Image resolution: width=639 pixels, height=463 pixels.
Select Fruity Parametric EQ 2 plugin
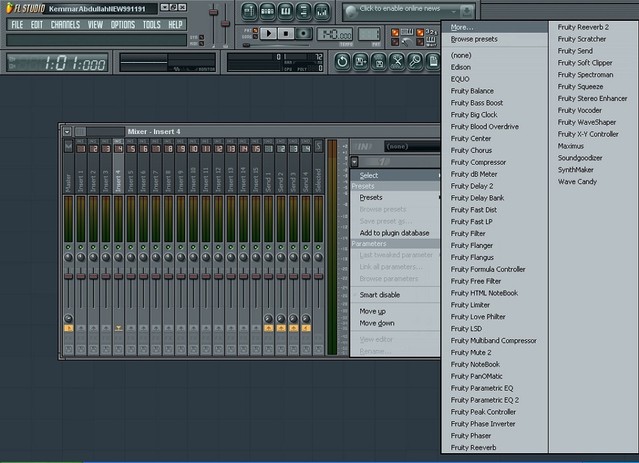point(494,400)
